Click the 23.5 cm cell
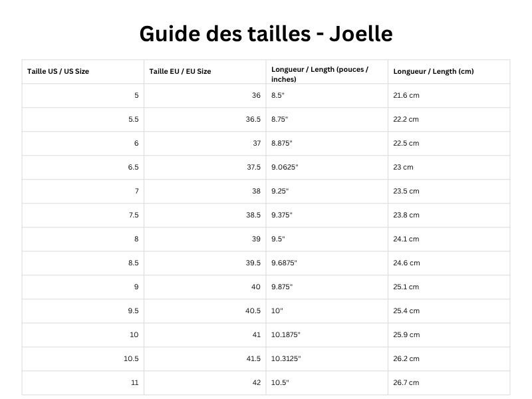Image resolution: width=532 pixels, height=399 pixels. click(406, 191)
